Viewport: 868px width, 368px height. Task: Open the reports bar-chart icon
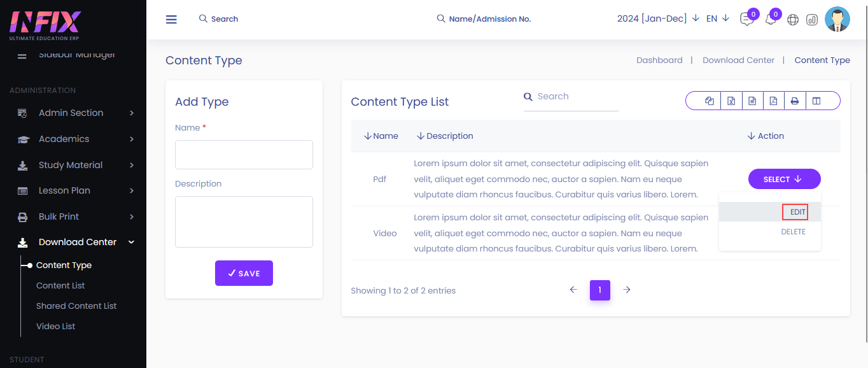point(812,20)
